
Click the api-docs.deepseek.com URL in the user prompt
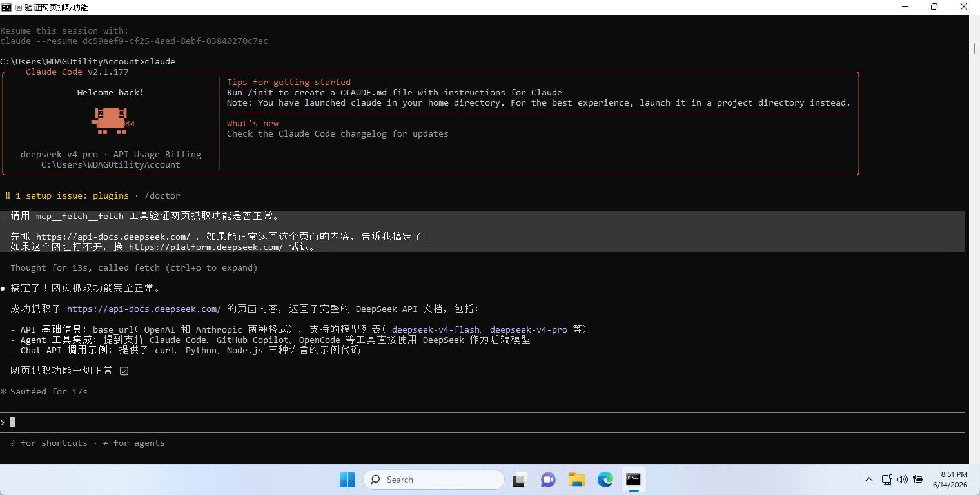[x=113, y=237]
